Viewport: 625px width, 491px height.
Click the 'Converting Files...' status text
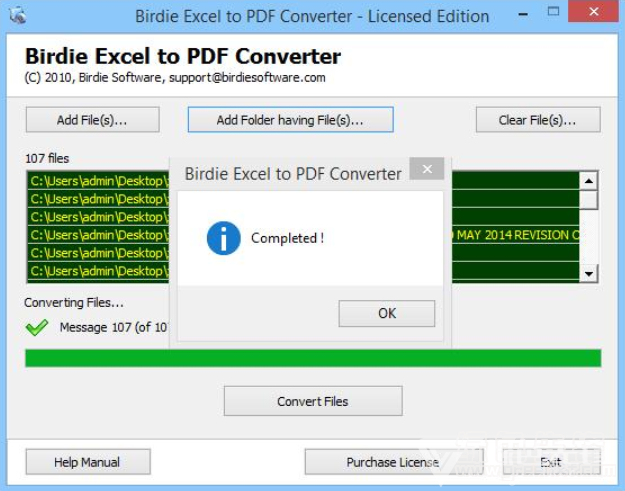click(x=74, y=302)
